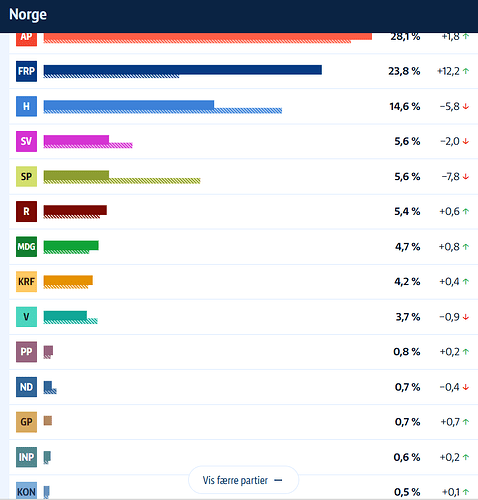The width and height of the screenshot is (478, 500).
Task: Open the ND party badge
Action: click(x=26, y=387)
